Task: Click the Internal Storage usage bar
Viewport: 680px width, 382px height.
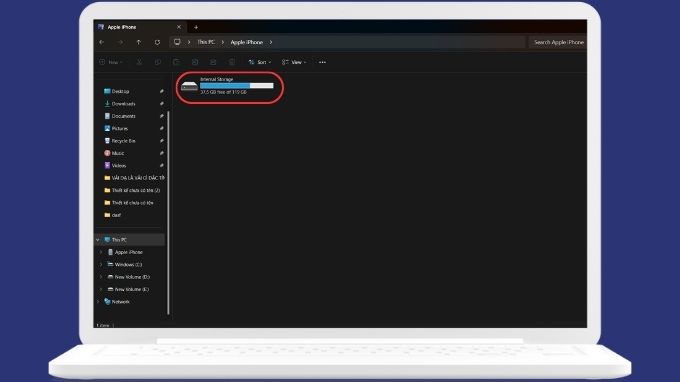Action: pyautogui.click(x=237, y=86)
